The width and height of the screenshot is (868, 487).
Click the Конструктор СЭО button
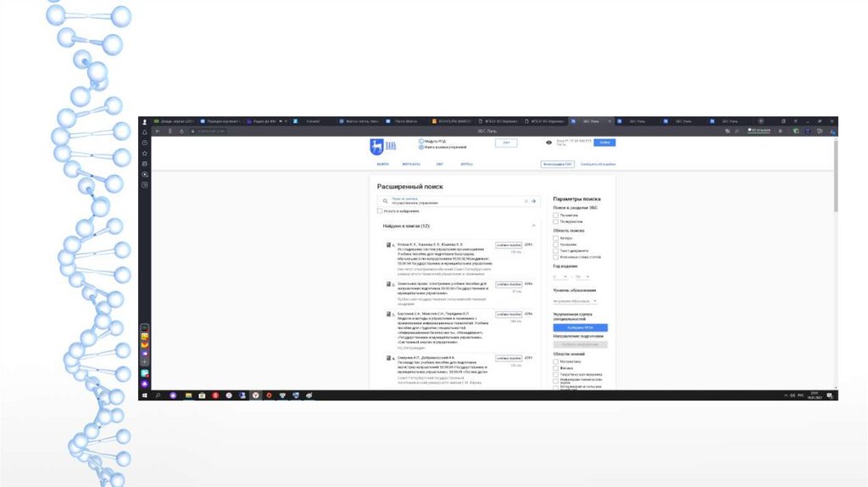[x=558, y=165]
